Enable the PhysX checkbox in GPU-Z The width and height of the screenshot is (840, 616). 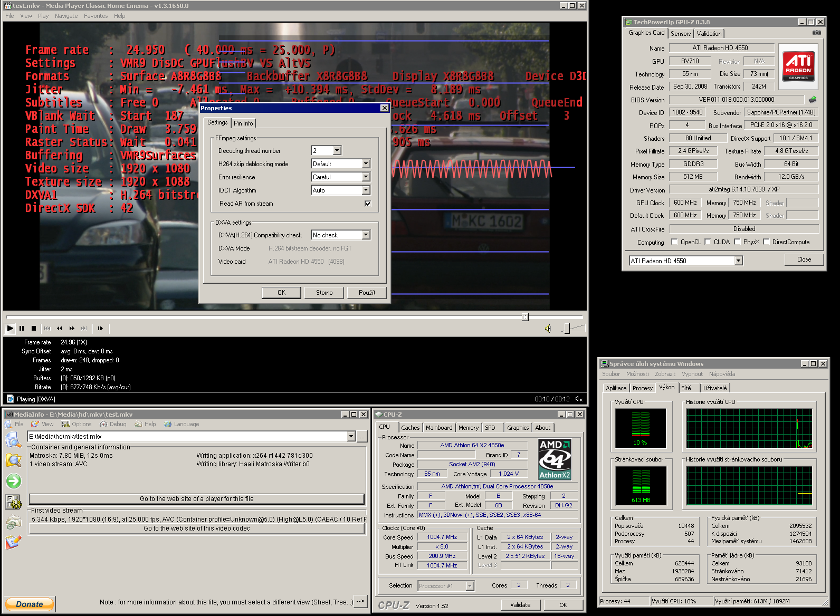[x=737, y=242]
